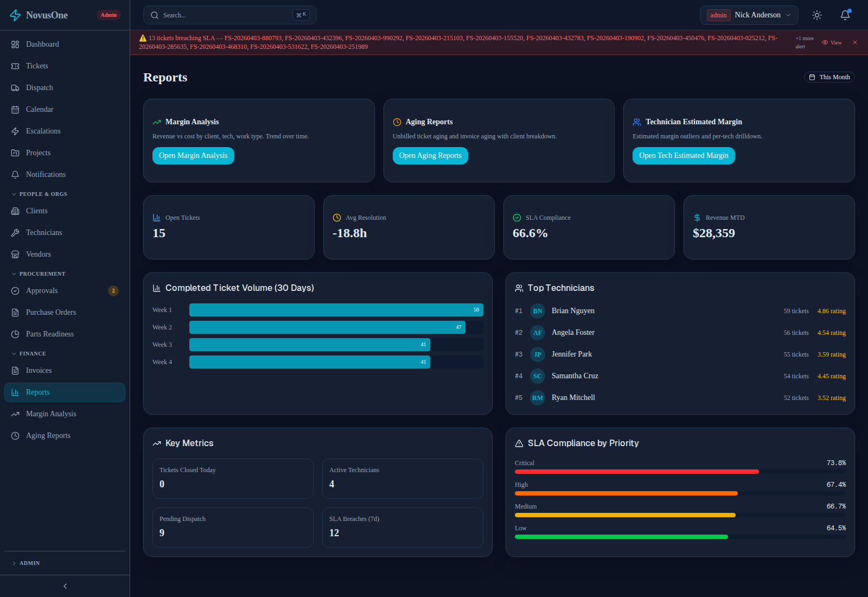The height and width of the screenshot is (597, 868).
Task: Open Tickets from the sidebar
Action: pyautogui.click(x=65, y=66)
